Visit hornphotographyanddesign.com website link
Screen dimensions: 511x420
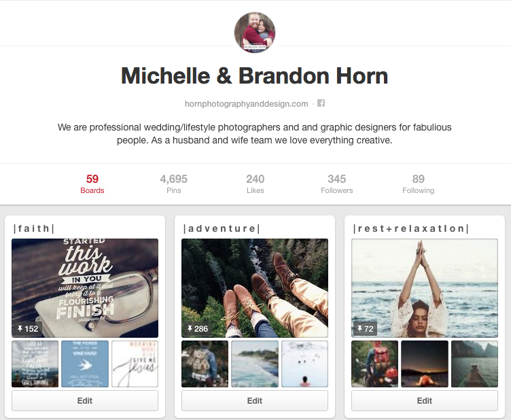tap(247, 103)
